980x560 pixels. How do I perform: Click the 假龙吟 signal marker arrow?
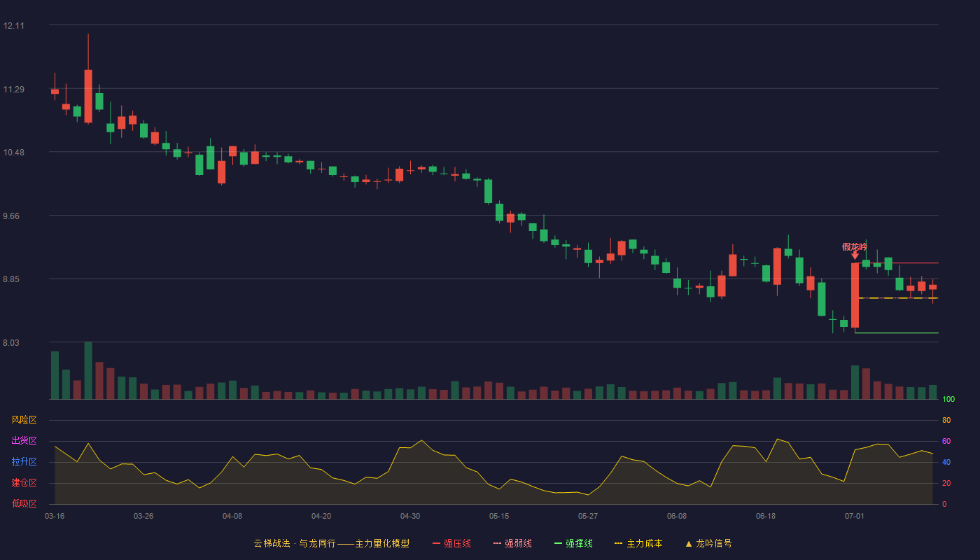855,255
